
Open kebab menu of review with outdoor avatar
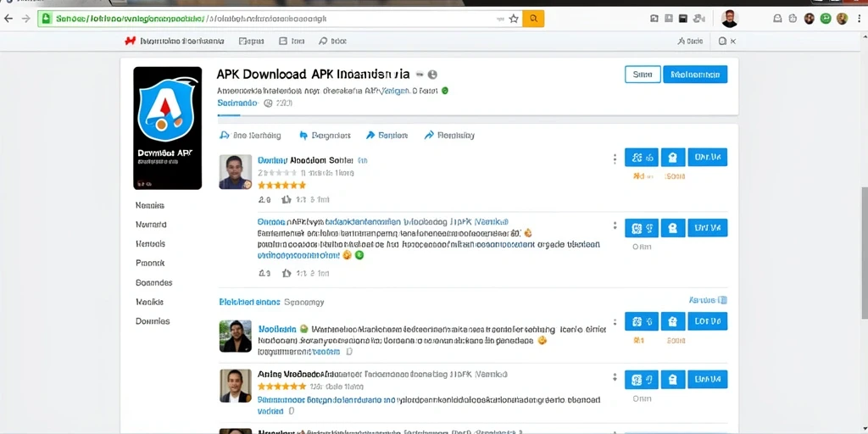(615, 322)
